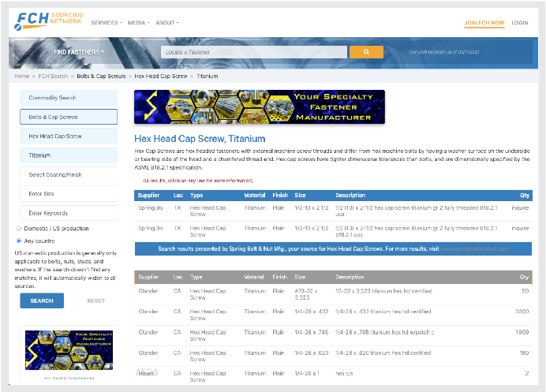
Task: Click the RESET button
Action: point(95,301)
